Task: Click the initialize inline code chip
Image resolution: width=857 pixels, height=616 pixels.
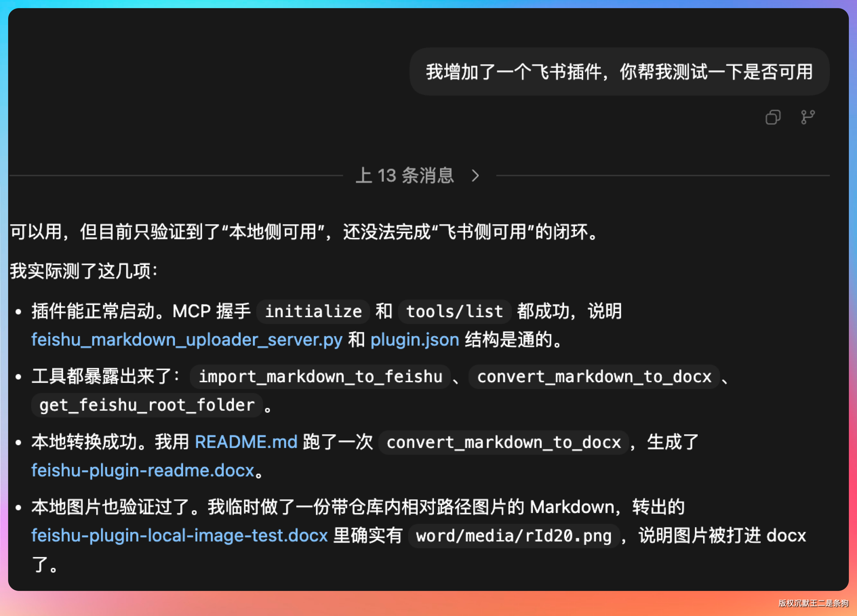Action: coord(313,312)
